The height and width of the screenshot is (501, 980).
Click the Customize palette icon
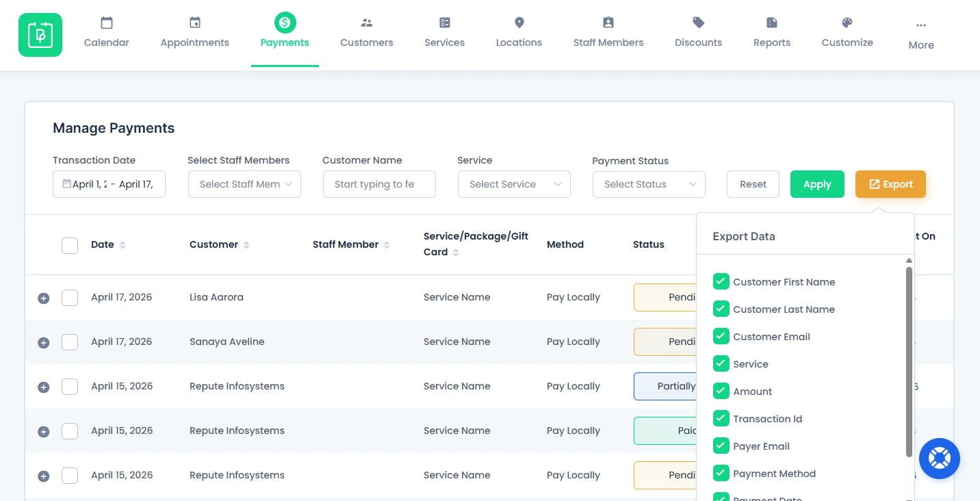point(847,23)
